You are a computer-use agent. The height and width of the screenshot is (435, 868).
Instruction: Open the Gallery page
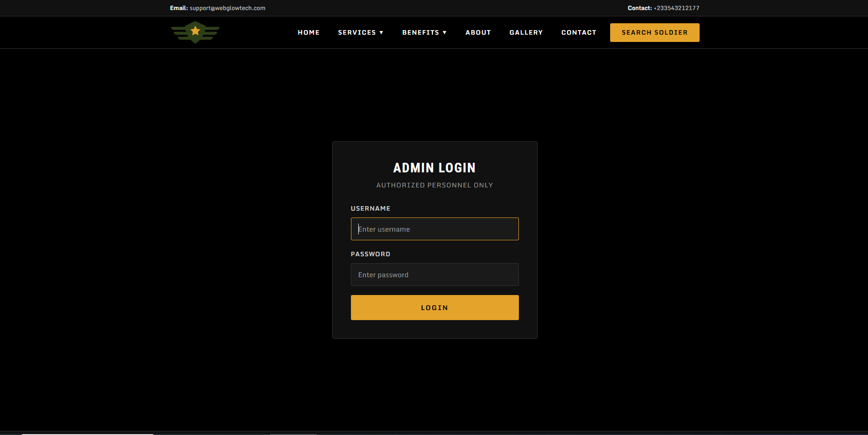(x=526, y=32)
